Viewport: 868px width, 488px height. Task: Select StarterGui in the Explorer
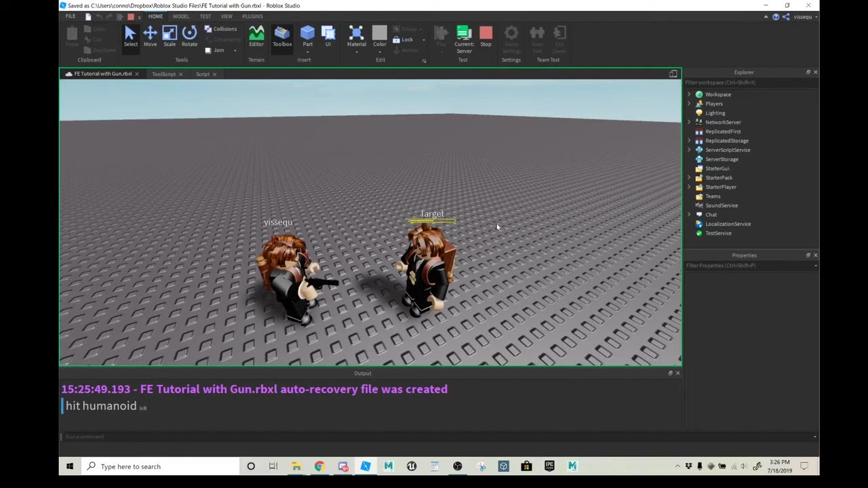click(x=717, y=169)
